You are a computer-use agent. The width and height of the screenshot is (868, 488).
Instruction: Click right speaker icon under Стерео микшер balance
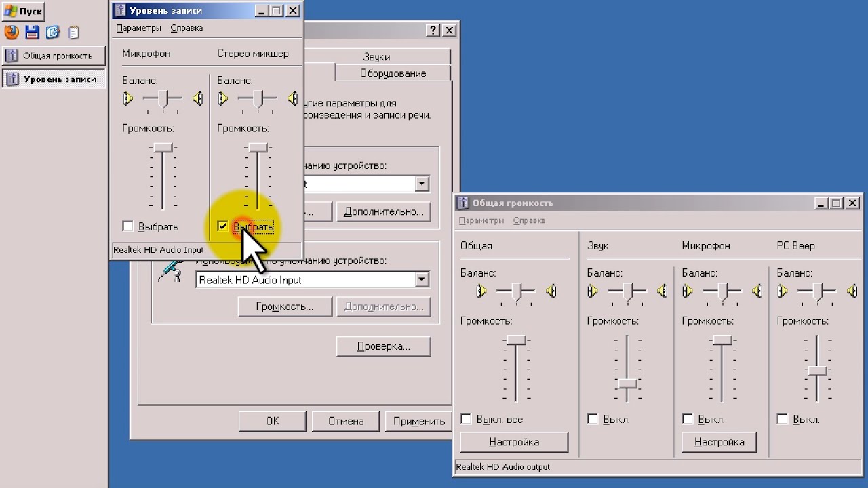(x=292, y=99)
